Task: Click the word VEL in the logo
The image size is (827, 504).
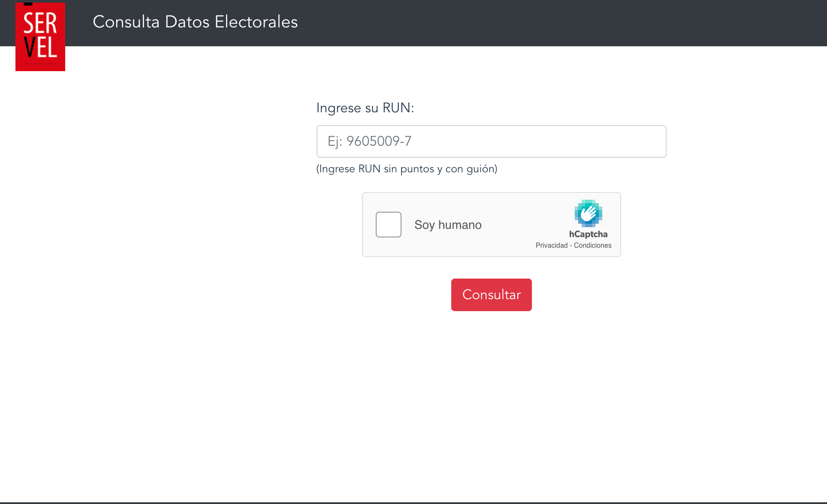Action: click(40, 48)
